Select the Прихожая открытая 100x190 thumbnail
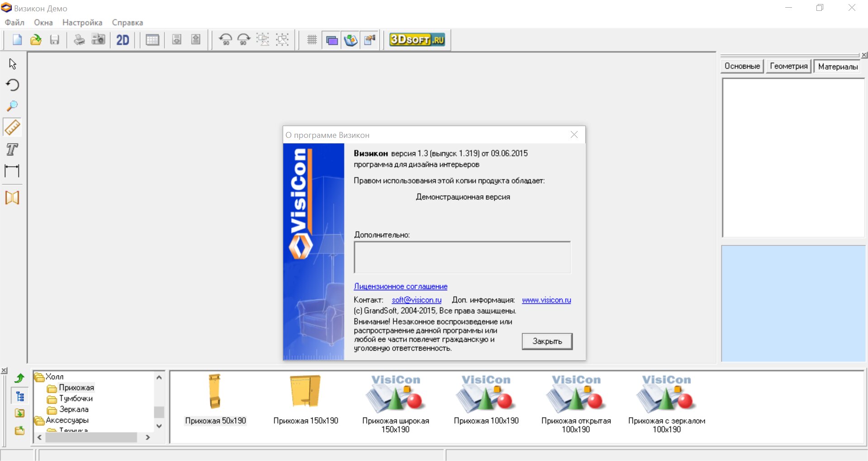The width and height of the screenshot is (868, 461). click(x=576, y=404)
